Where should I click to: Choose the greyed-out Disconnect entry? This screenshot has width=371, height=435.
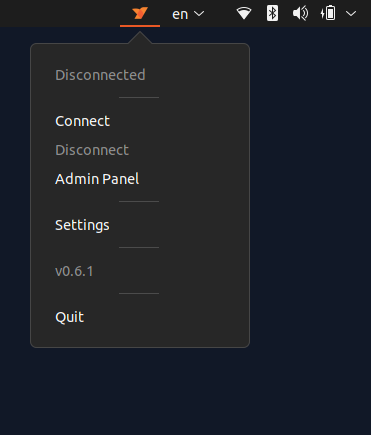(92, 150)
